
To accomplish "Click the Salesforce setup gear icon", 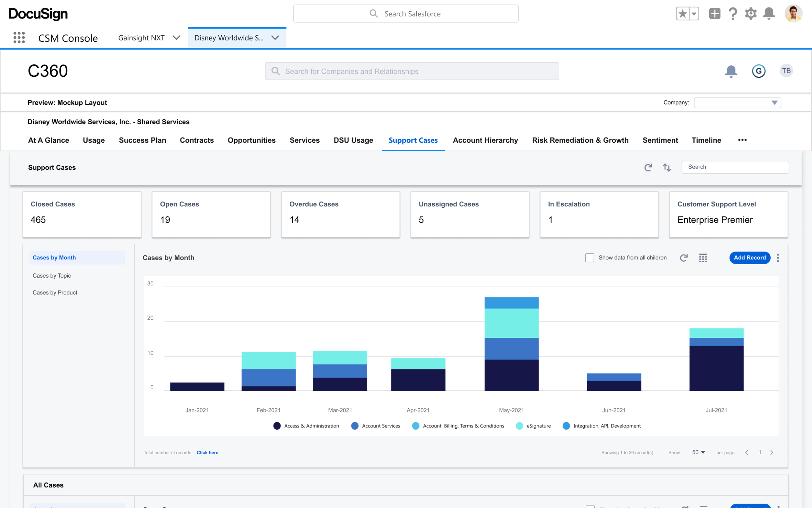I will click(x=751, y=14).
